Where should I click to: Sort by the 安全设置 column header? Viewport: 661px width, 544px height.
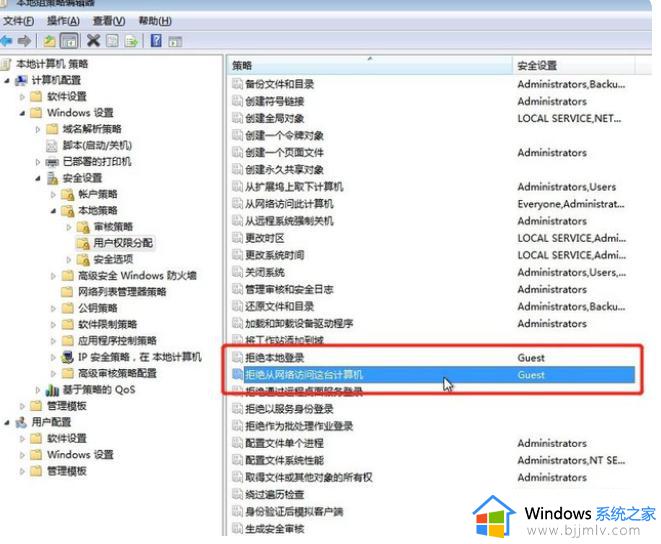574,65
